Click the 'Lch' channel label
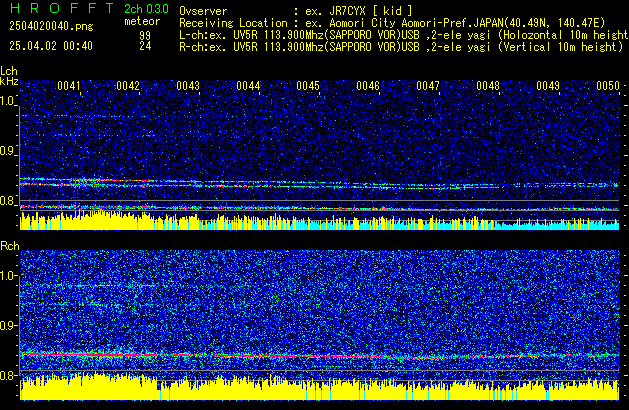The width and height of the screenshot is (629, 410). coord(9,71)
